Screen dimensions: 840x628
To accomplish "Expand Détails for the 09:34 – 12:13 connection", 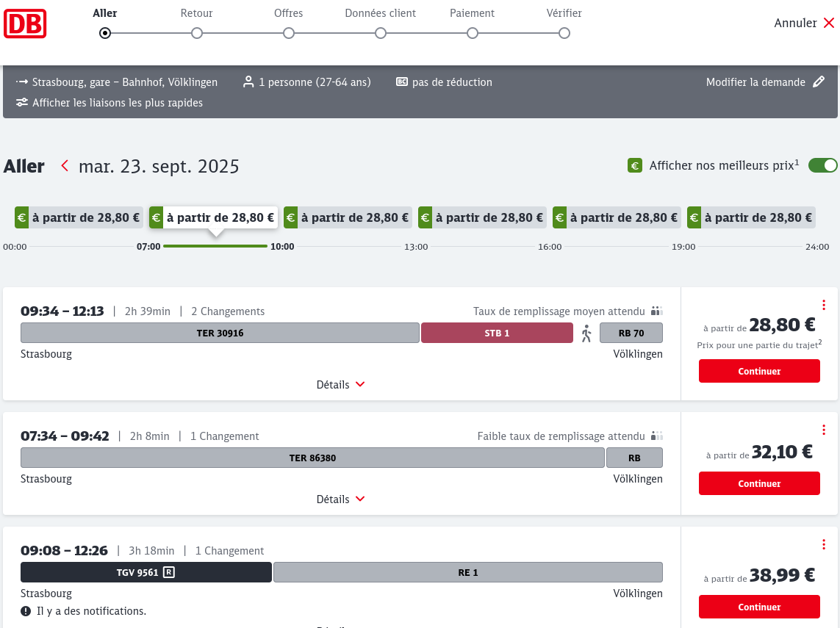I will (x=340, y=385).
